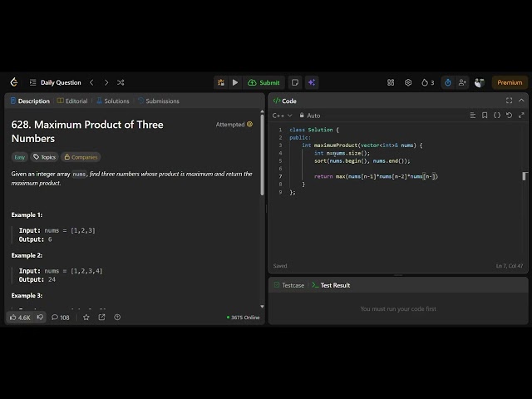
Task: Click the Attempted status indicator
Action: click(x=234, y=125)
